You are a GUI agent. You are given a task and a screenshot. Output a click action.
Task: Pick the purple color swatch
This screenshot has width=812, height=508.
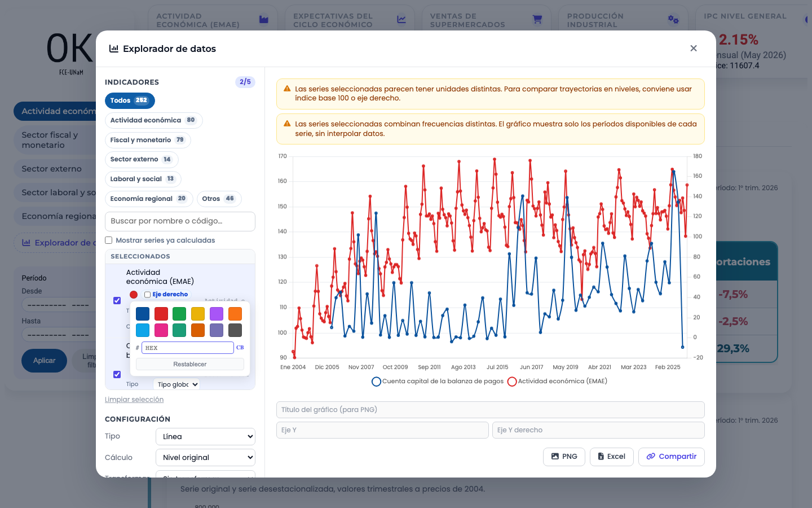pyautogui.click(x=217, y=314)
